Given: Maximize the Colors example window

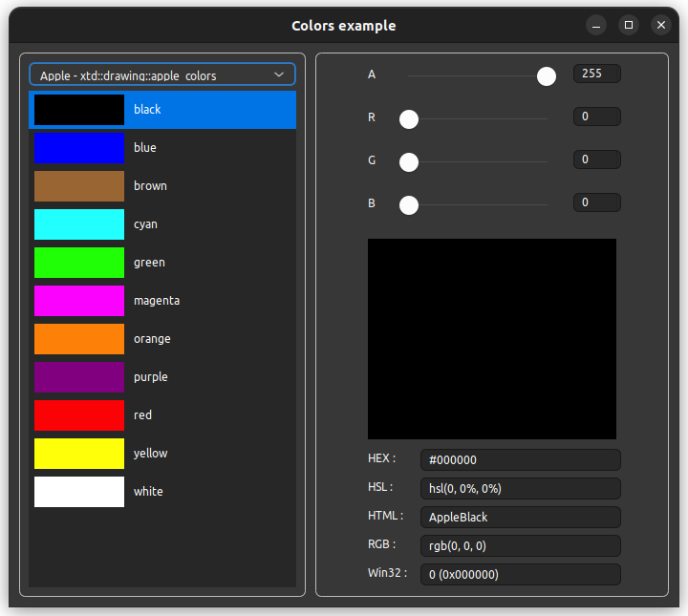Looking at the screenshot, I should tap(628, 26).
